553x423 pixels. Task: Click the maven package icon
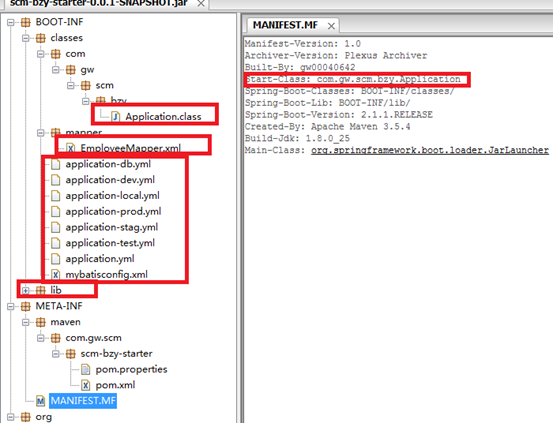click(41, 322)
